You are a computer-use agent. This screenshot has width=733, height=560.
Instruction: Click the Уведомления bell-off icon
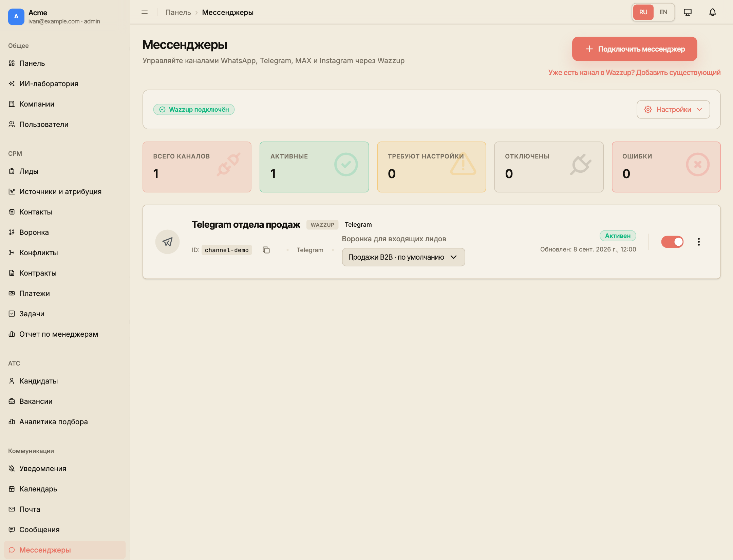pyautogui.click(x=12, y=468)
